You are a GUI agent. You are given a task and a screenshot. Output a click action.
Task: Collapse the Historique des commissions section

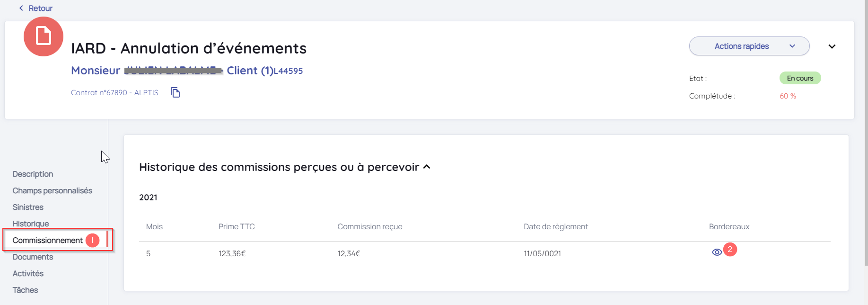pos(427,167)
